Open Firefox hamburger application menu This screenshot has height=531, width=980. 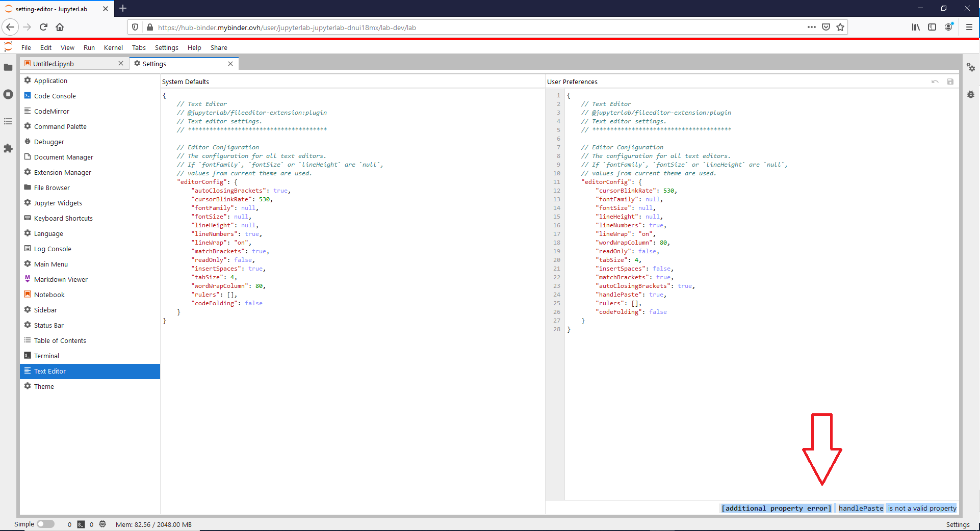pos(969,28)
